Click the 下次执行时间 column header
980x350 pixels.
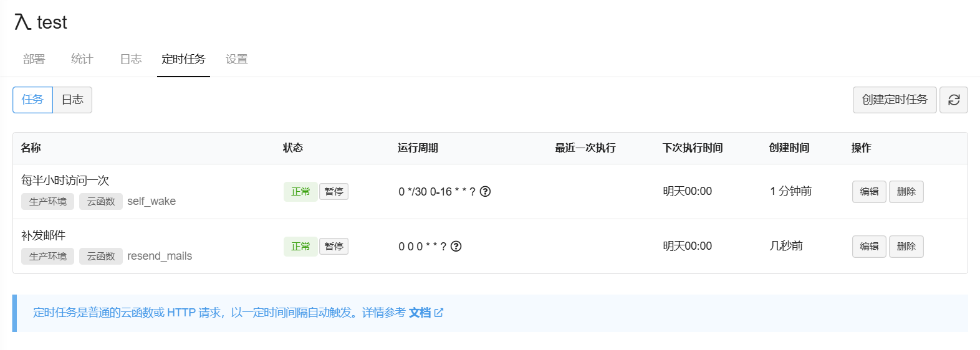pos(693,148)
